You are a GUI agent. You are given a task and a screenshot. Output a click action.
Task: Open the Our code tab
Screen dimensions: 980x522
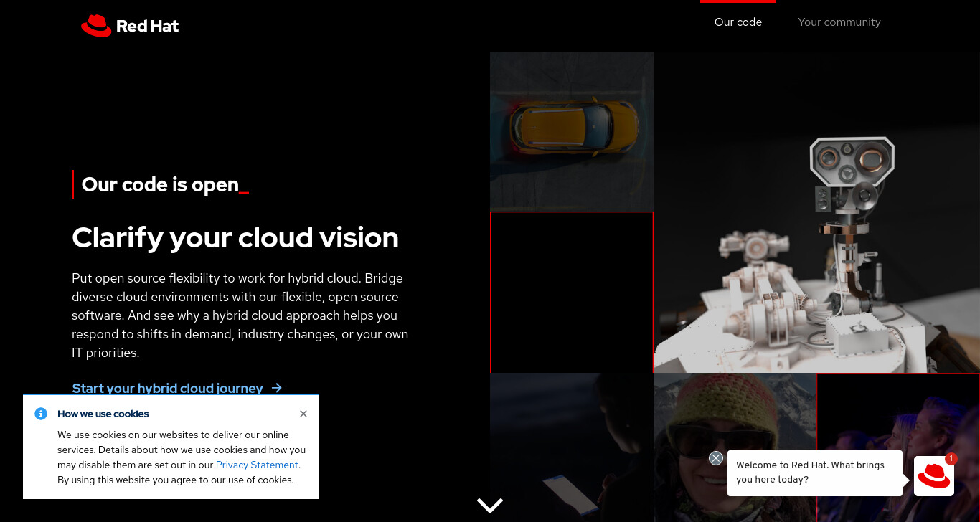pyautogui.click(x=738, y=22)
